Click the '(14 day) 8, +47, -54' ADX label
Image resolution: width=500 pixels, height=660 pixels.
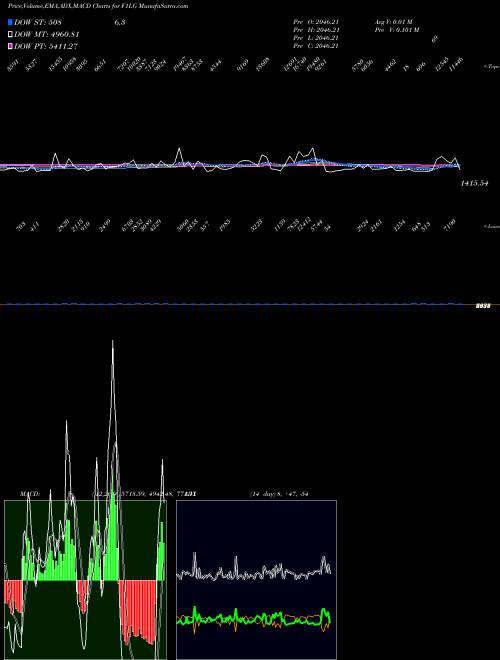[x=279, y=494]
